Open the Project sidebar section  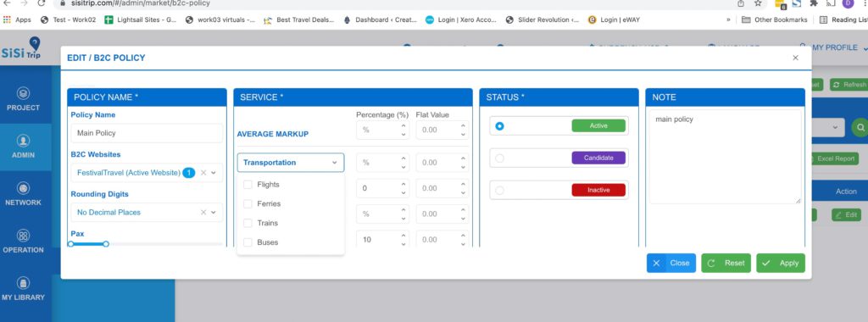[x=23, y=100]
